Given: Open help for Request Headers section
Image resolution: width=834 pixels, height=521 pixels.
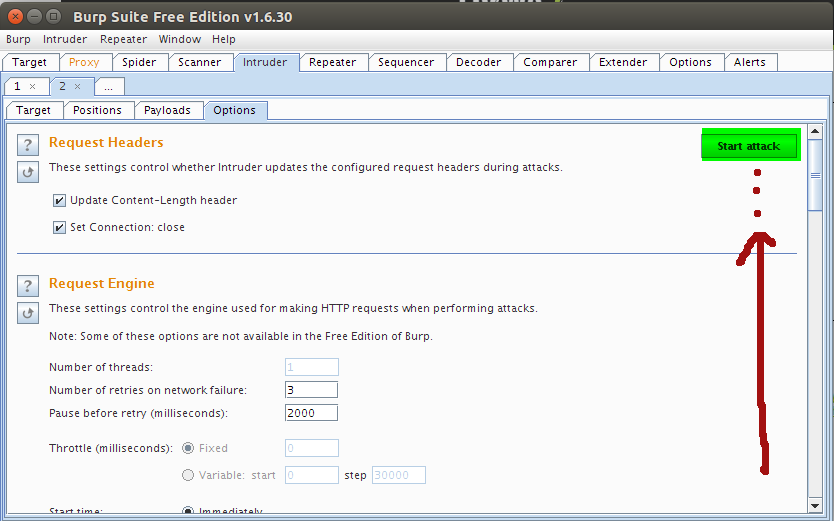Looking at the screenshot, I should click(28, 145).
